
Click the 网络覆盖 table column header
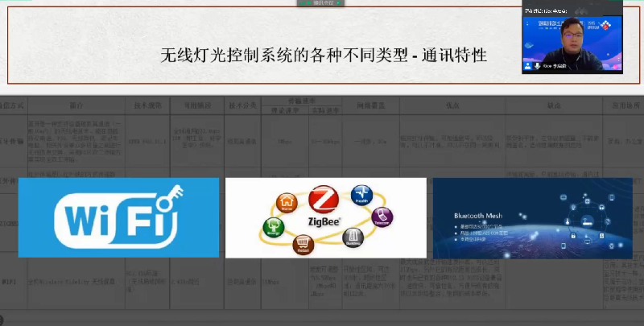pyautogui.click(x=370, y=105)
